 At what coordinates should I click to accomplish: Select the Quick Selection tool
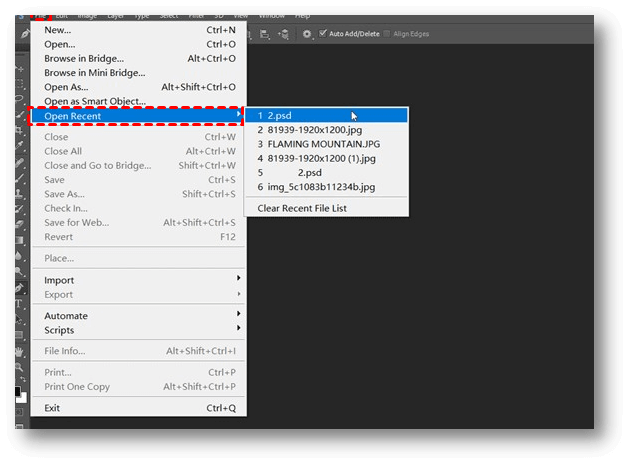[x=20, y=114]
